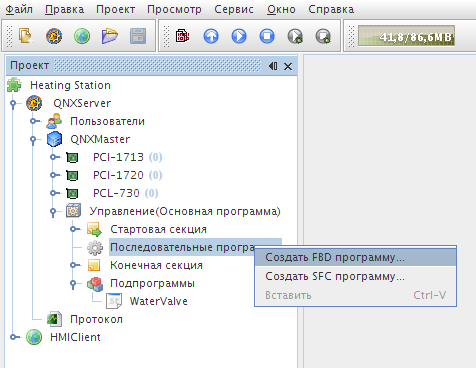Close the Проект panel
The image size is (476, 368).
pos(288,66)
